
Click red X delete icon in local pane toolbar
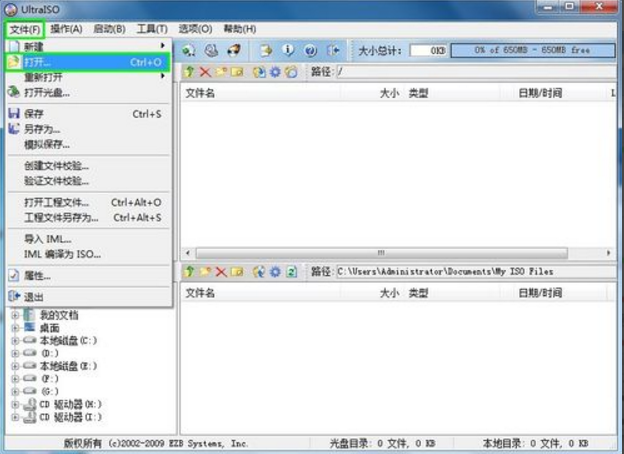tap(221, 272)
